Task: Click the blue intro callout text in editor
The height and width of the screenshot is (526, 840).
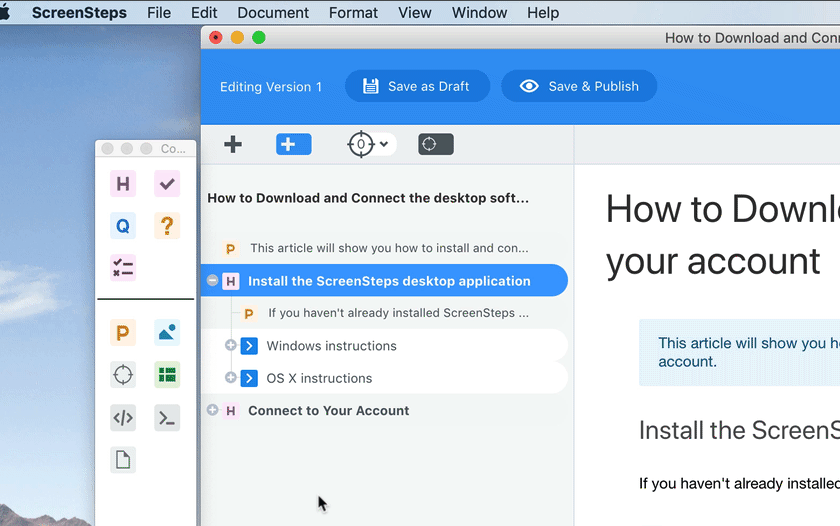Action: pos(749,352)
